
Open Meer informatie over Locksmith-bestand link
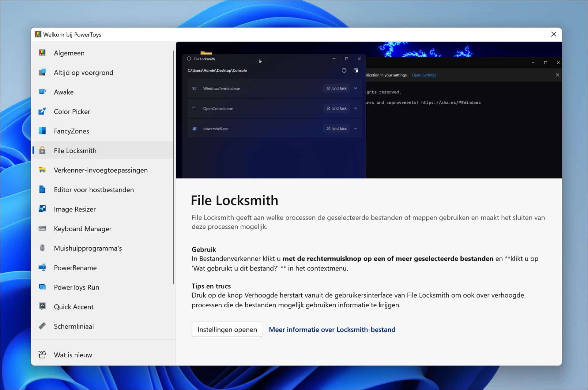click(332, 329)
